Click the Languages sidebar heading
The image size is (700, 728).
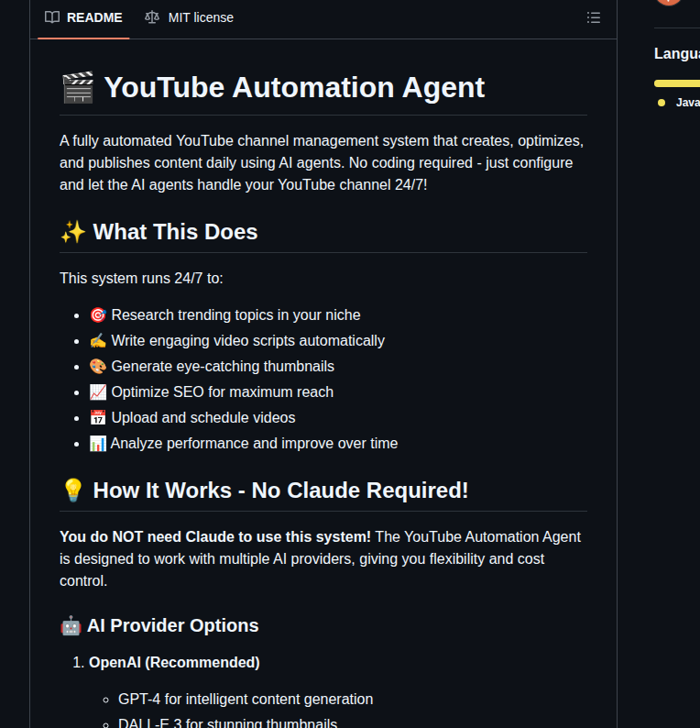677,53
